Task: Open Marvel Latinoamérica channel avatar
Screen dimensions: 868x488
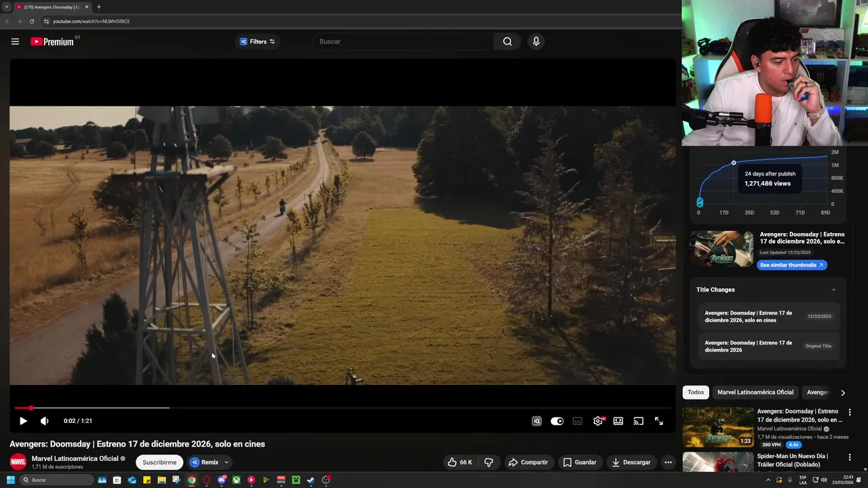Action: tap(18, 462)
